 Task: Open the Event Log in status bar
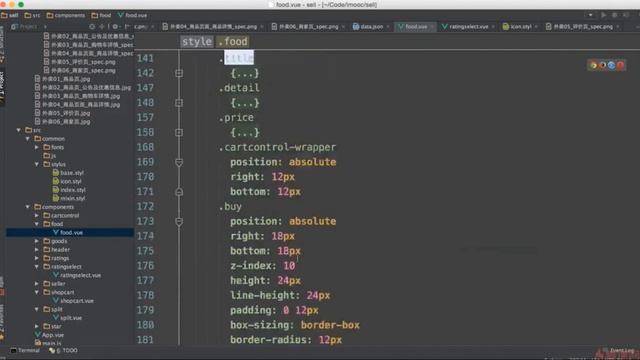pyautogui.click(x=619, y=350)
